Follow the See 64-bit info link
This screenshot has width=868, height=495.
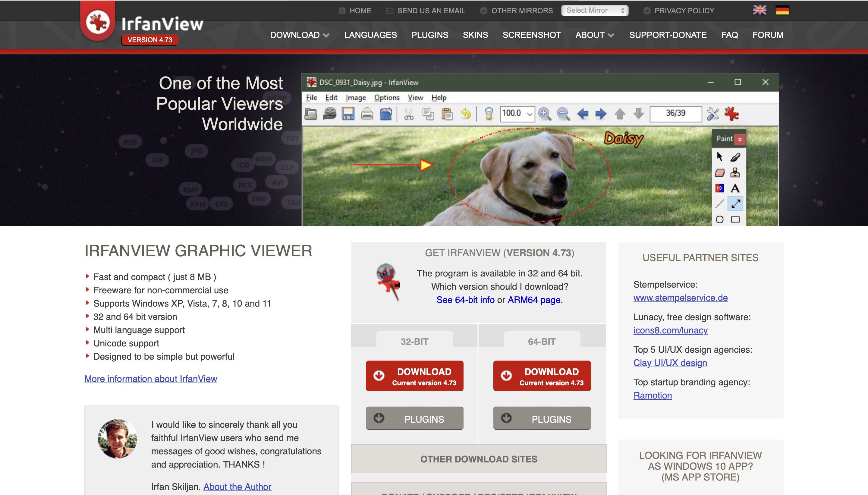point(465,300)
